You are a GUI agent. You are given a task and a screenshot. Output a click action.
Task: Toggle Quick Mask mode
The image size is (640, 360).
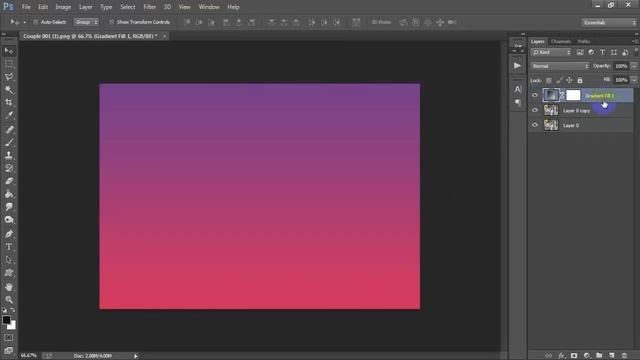[9, 338]
